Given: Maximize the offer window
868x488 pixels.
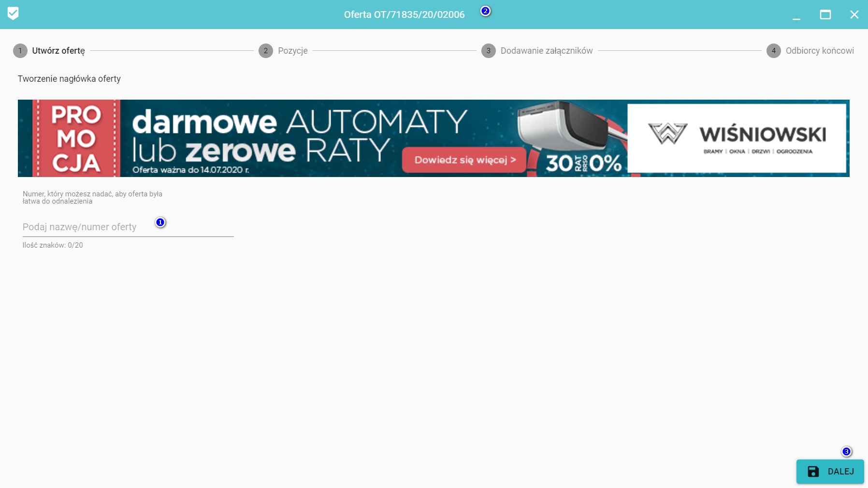Looking at the screenshot, I should click(x=825, y=15).
